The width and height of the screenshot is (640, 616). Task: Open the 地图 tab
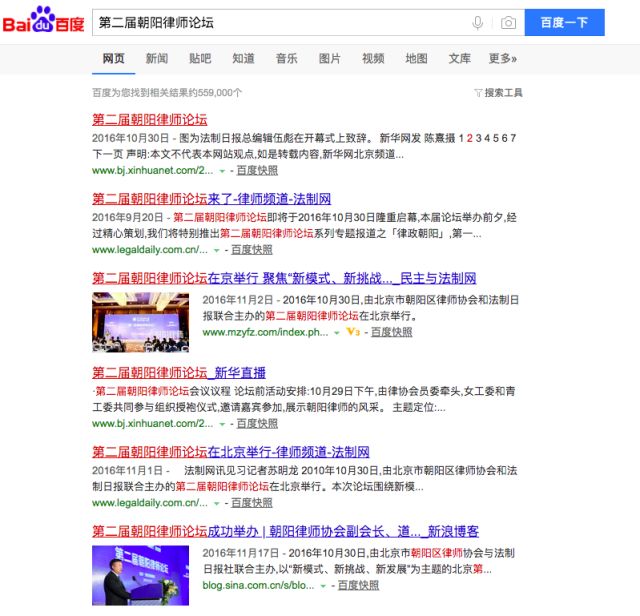[416, 58]
